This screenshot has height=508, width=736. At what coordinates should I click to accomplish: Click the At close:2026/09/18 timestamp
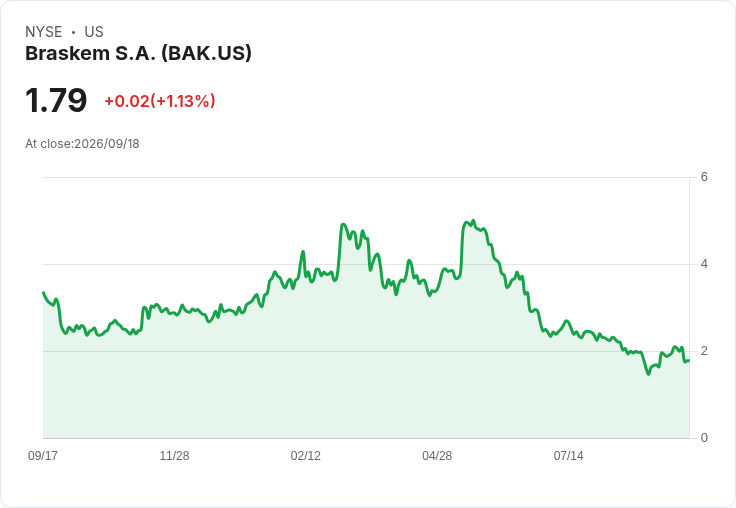[82, 144]
